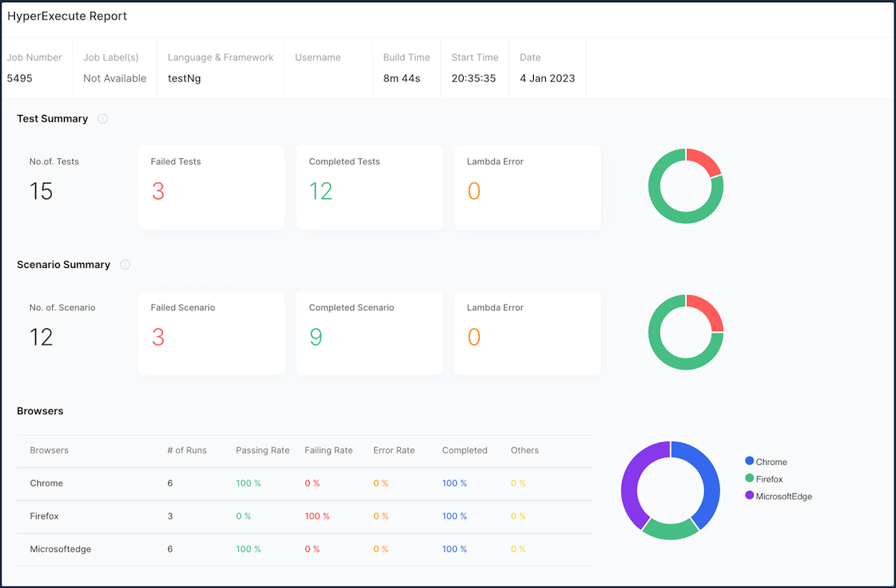Expand the Chrome row details
This screenshot has height=588, width=896.
46,483
